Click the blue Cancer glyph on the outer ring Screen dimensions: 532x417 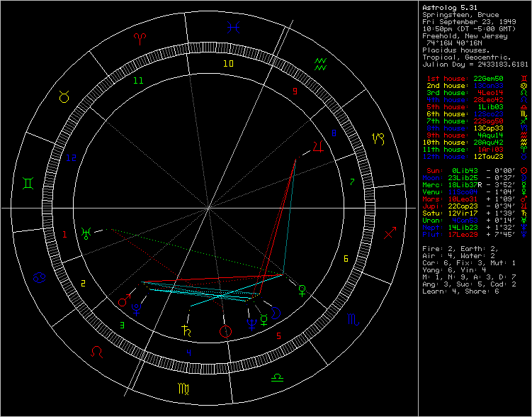coord(40,278)
